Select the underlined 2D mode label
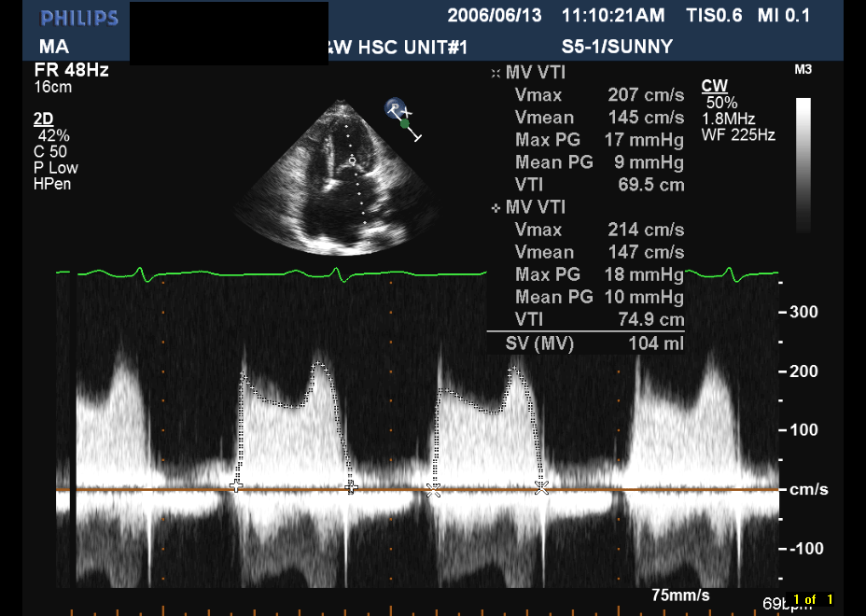This screenshot has width=866, height=616. (x=43, y=119)
